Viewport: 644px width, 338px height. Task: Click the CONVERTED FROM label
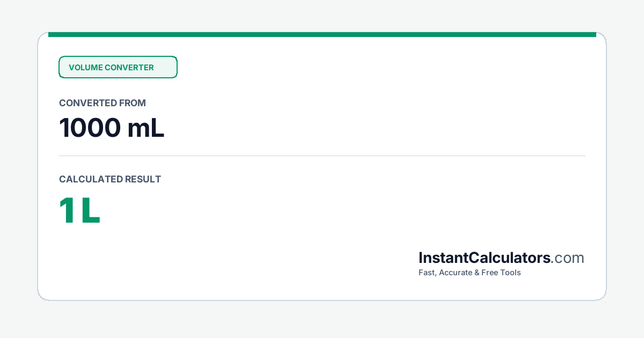pyautogui.click(x=103, y=103)
